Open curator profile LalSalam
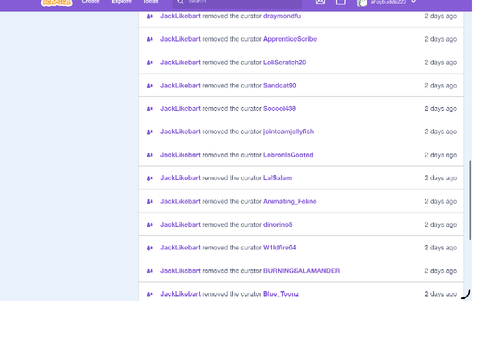Viewport: 480px width, 360px height. pyautogui.click(x=277, y=178)
